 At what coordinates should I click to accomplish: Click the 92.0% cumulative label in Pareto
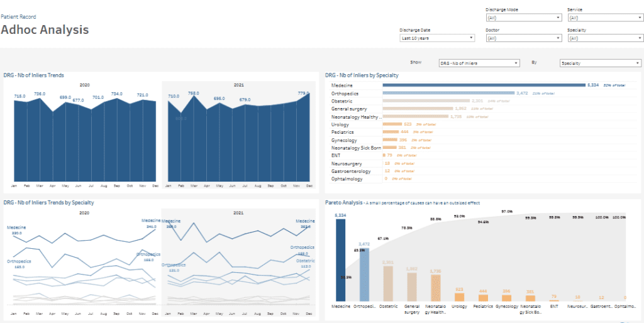[x=459, y=216]
